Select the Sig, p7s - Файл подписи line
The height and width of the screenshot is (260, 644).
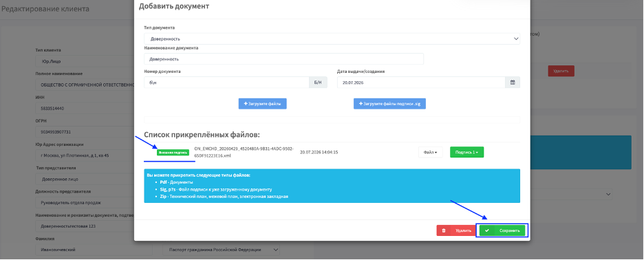[x=216, y=189]
